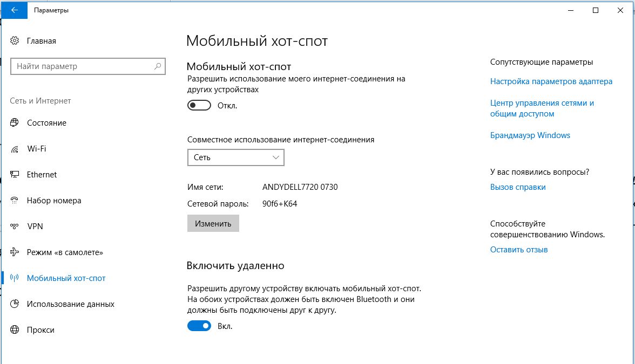
Task: Open Главная via the gear icon
Action: (15, 40)
